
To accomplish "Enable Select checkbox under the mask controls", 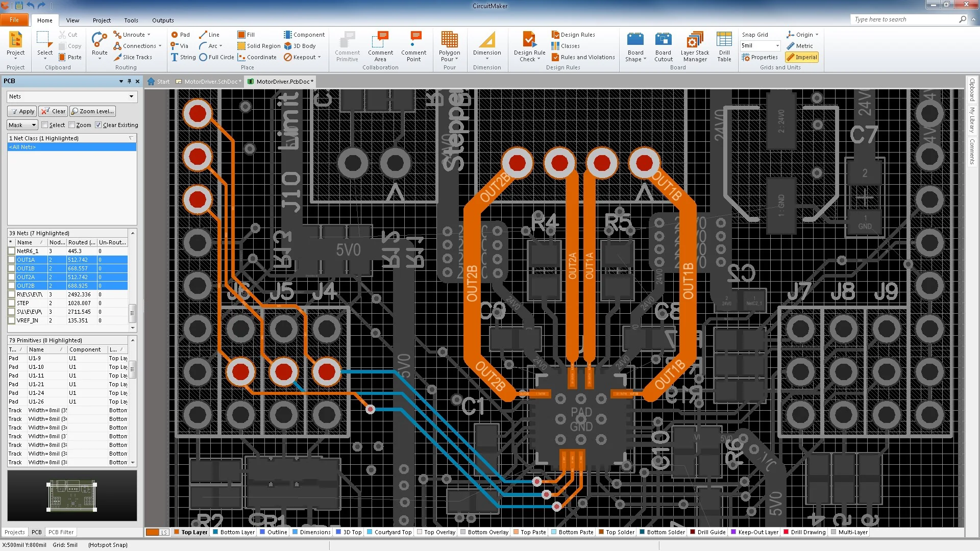I will point(45,124).
